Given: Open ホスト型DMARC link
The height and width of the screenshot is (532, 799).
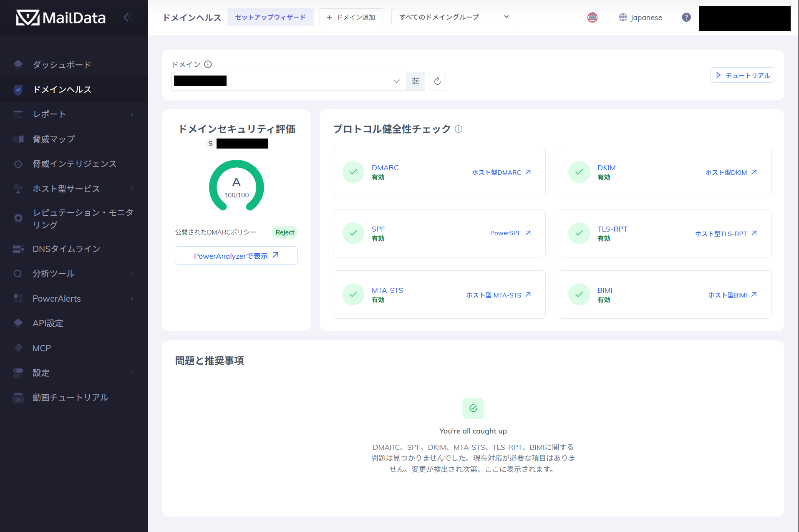Looking at the screenshot, I should click(501, 172).
